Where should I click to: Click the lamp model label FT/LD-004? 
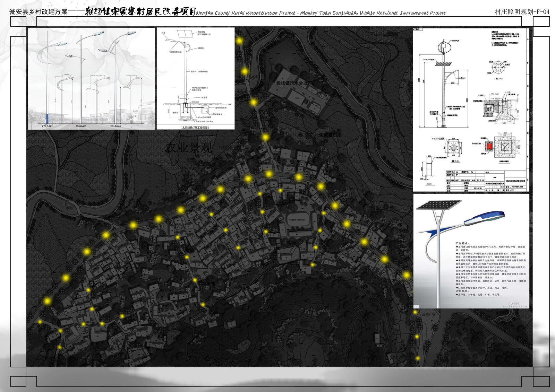tap(116, 127)
